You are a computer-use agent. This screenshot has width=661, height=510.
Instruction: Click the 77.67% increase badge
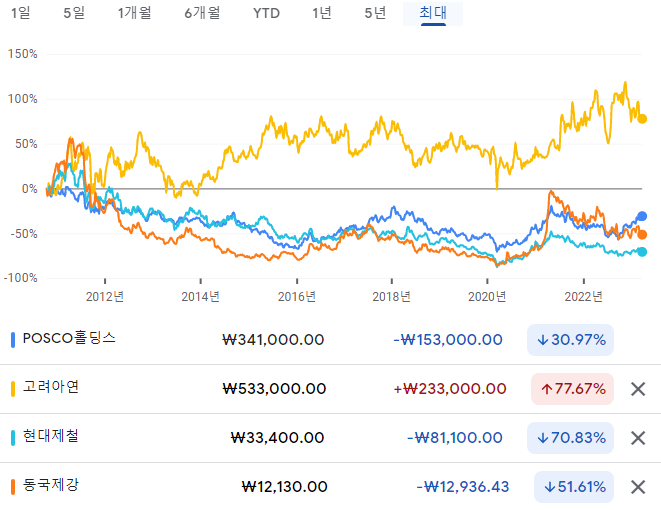pos(572,389)
